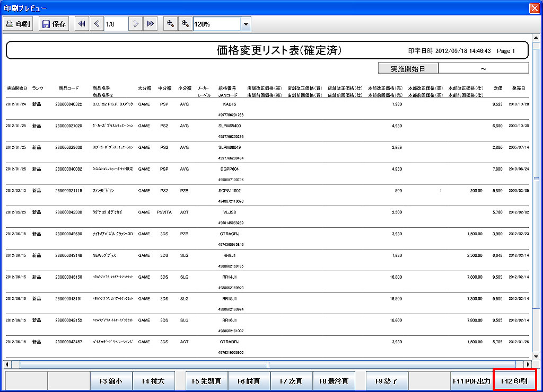Screen dimensions: 543x392
Task: Click the zoom in magnifier icon
Action: click(x=185, y=24)
